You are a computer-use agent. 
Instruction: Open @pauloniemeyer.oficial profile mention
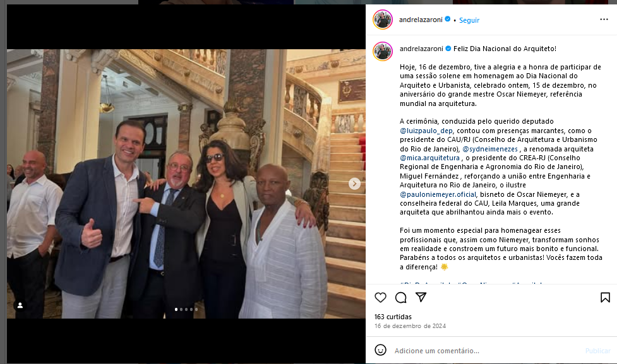438,194
